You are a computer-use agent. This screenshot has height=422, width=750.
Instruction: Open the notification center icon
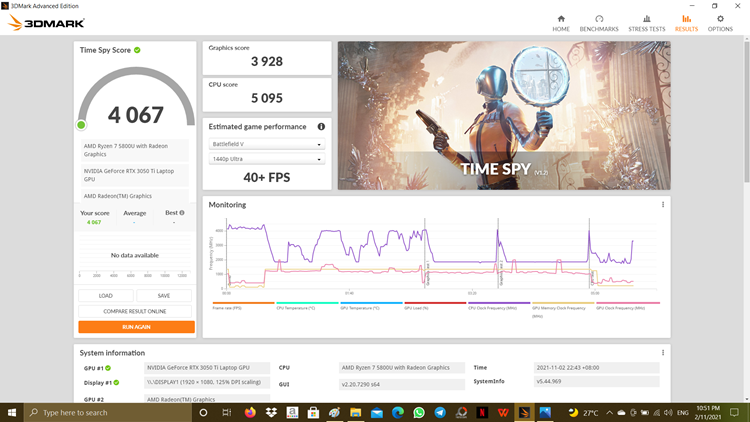[x=734, y=412]
